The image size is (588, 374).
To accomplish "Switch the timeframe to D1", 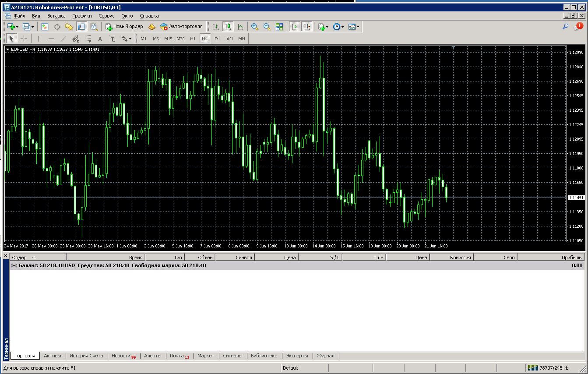I will click(217, 39).
